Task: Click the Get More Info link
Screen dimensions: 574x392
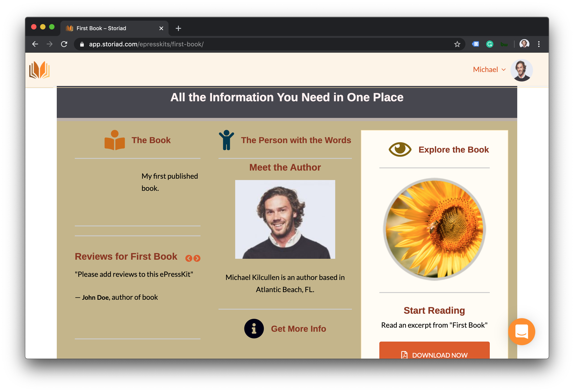Action: 298,329
